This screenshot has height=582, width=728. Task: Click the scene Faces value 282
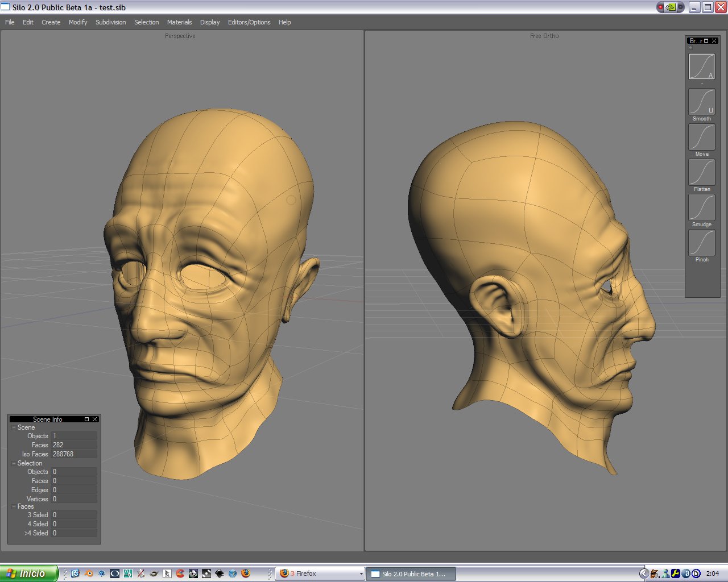tap(74, 445)
